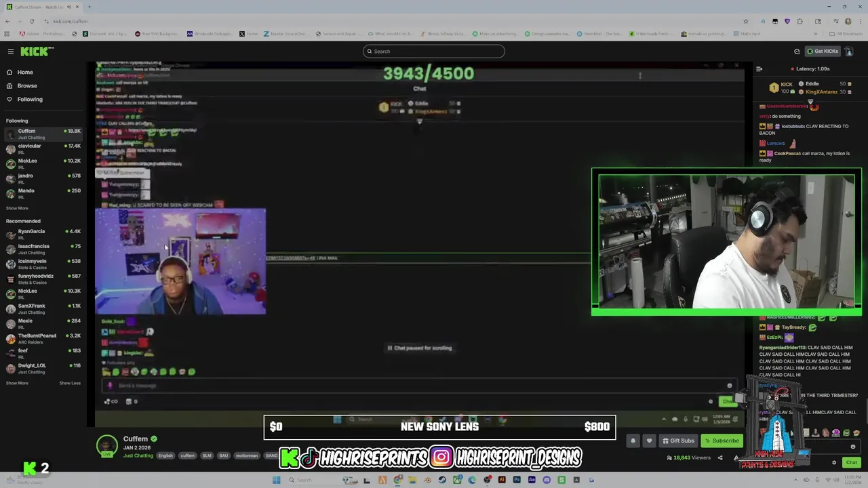
Task: Click the green Subscribe button
Action: [x=722, y=441]
